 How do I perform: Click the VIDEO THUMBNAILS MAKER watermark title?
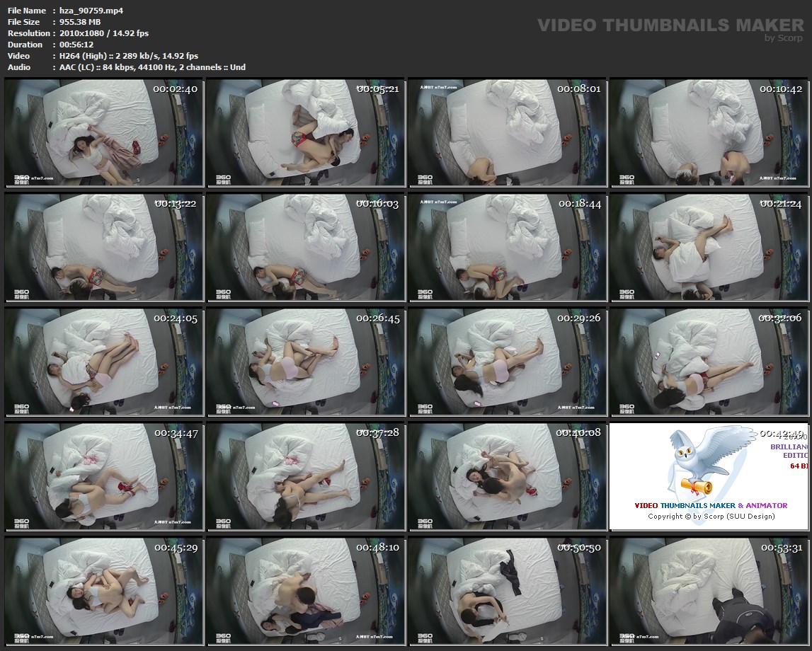coord(670,25)
